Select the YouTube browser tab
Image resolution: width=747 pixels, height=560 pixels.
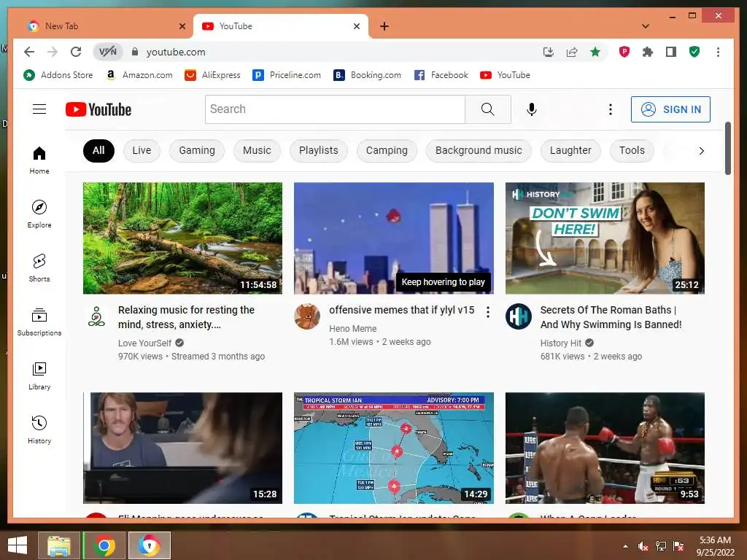pos(280,26)
